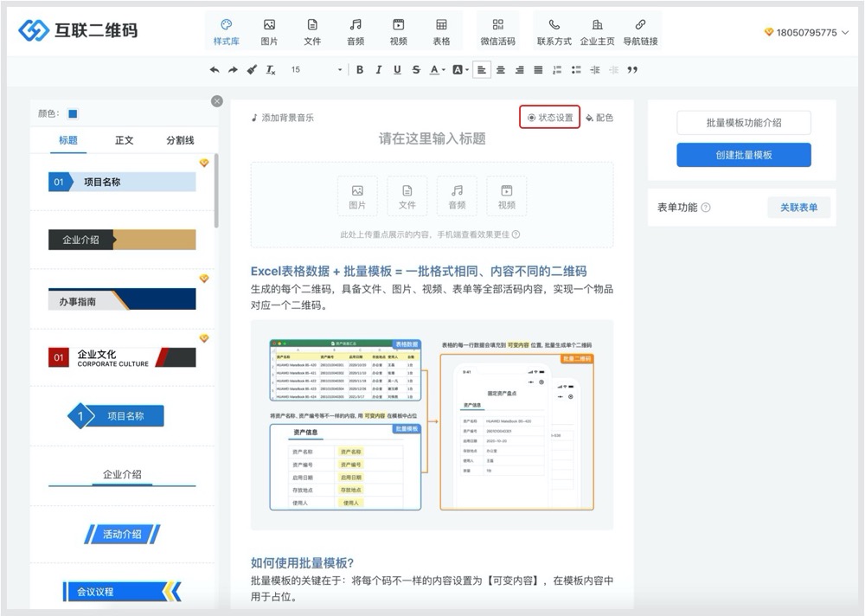The width and height of the screenshot is (865, 616).
Task: Open the text background color dropdown
Action: click(x=467, y=69)
